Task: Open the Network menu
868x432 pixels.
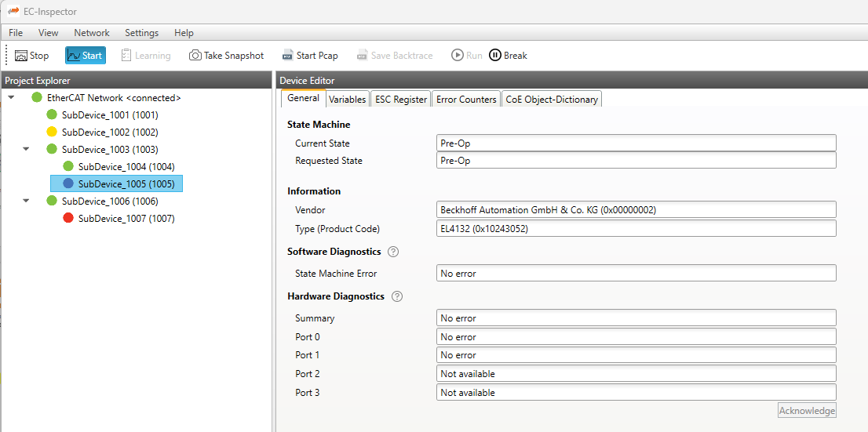Action: click(92, 33)
